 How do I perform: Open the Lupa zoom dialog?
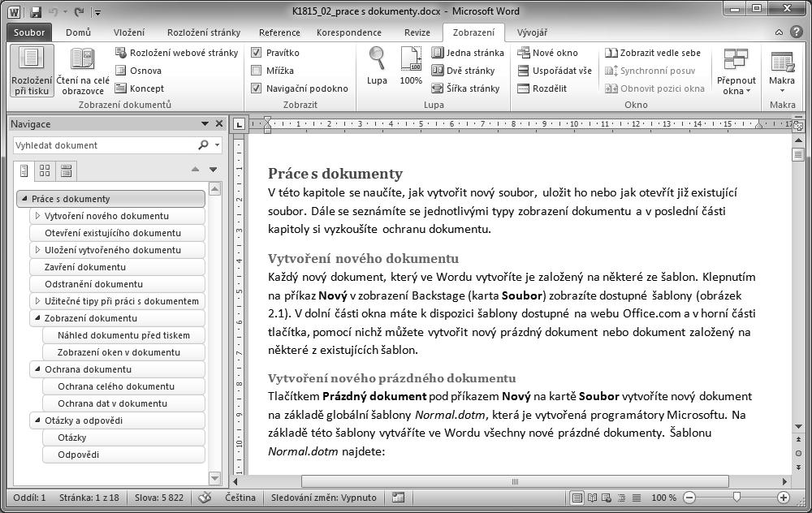(377, 66)
